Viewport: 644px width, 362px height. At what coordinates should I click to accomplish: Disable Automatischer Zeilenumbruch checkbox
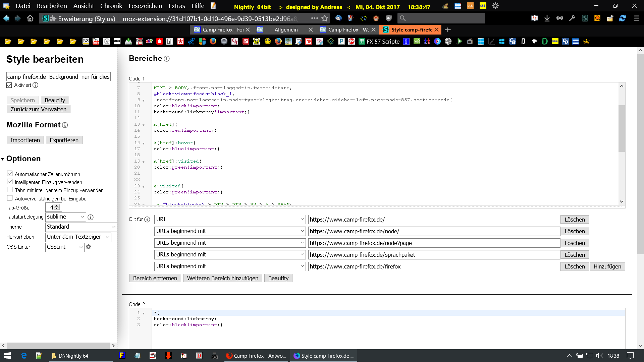pyautogui.click(x=10, y=174)
